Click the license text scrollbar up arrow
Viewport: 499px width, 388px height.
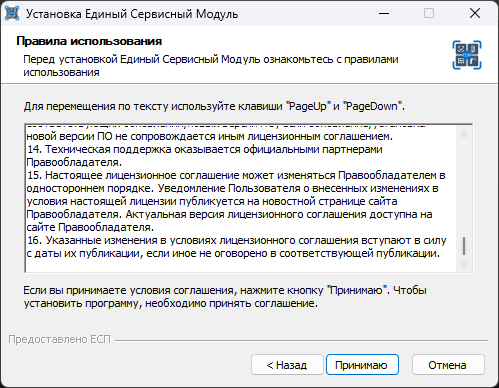pyautogui.click(x=464, y=134)
